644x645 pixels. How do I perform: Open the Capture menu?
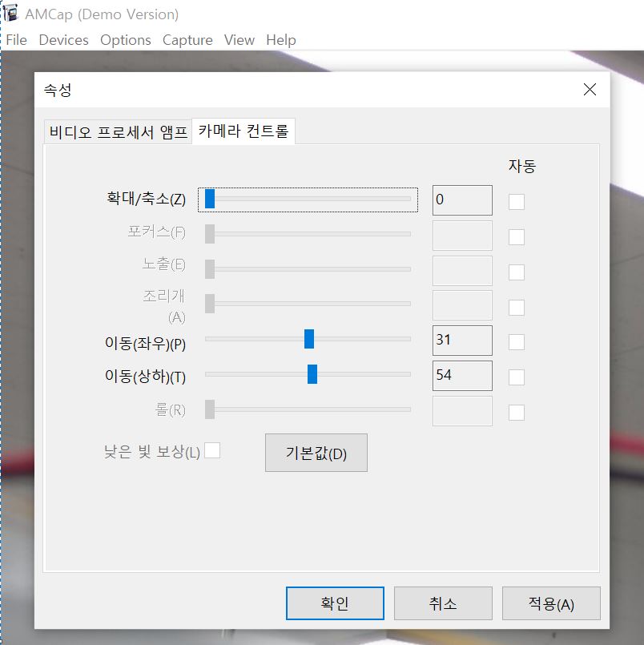point(187,40)
